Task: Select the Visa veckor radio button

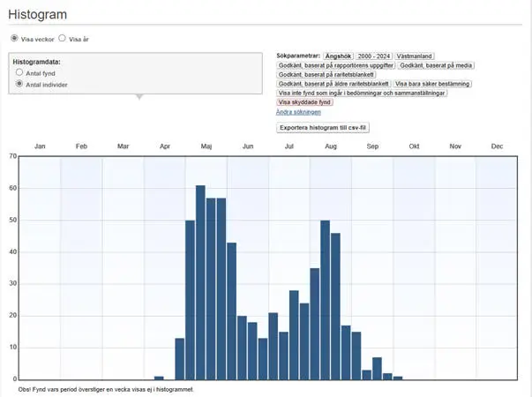Action: pyautogui.click(x=14, y=39)
